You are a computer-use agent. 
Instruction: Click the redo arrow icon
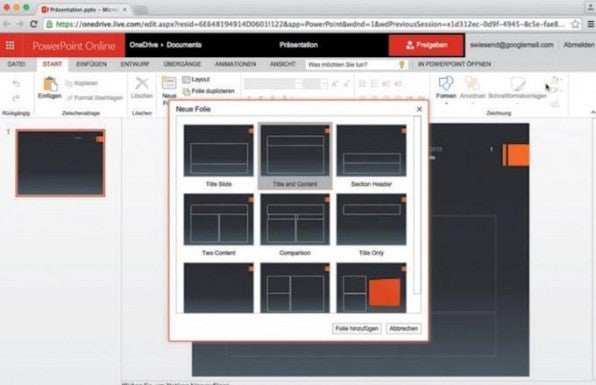point(16,98)
